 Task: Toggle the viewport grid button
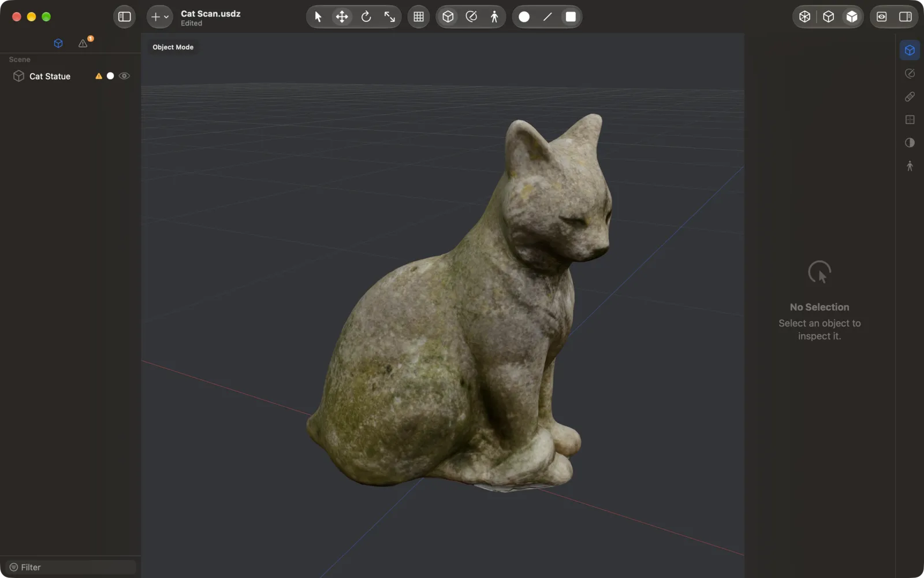click(x=419, y=17)
